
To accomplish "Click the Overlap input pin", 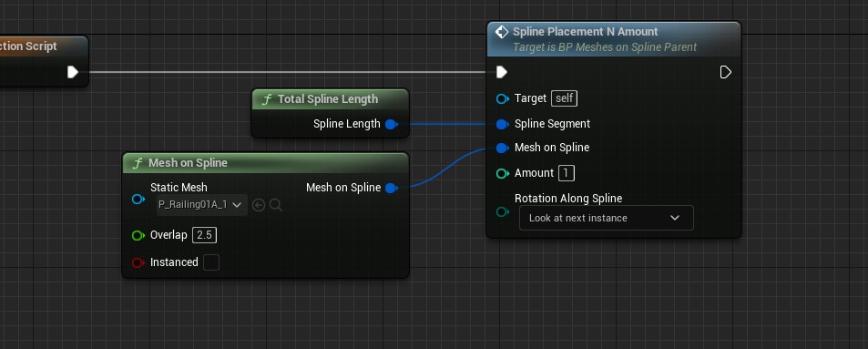I will pyautogui.click(x=138, y=235).
